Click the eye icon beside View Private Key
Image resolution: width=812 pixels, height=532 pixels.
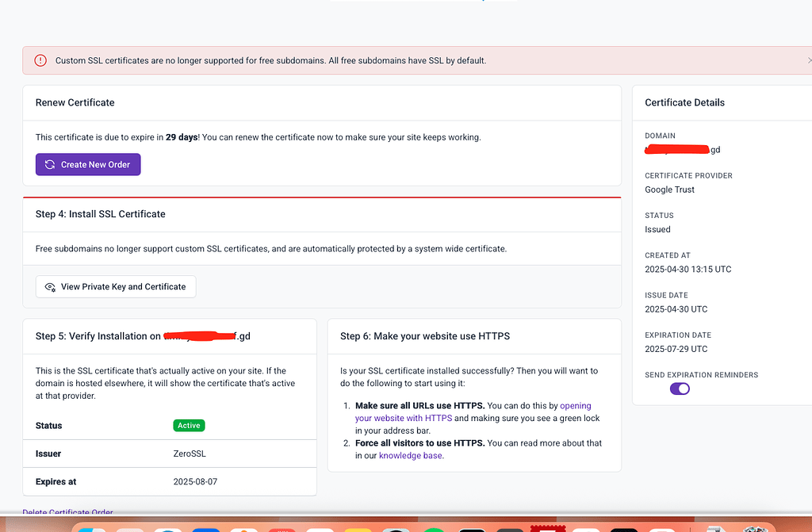coord(50,286)
